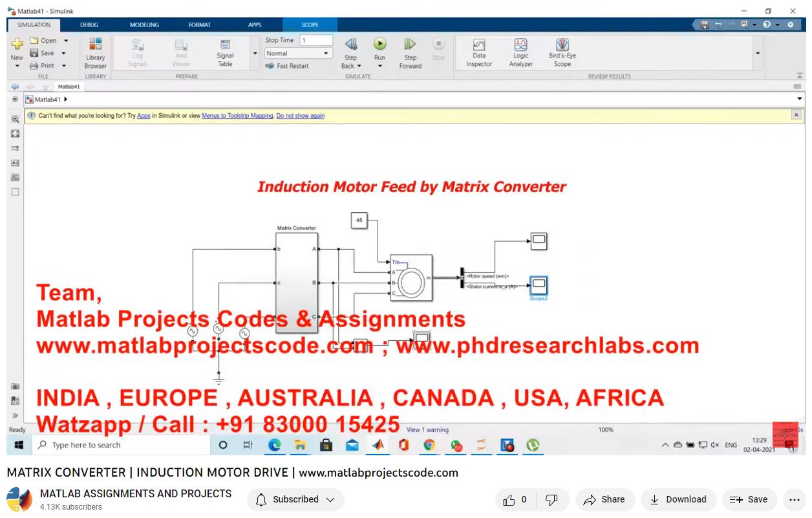The width and height of the screenshot is (812, 518).
Task: Click the annotation text icon in left palette
Action: (x=16, y=163)
